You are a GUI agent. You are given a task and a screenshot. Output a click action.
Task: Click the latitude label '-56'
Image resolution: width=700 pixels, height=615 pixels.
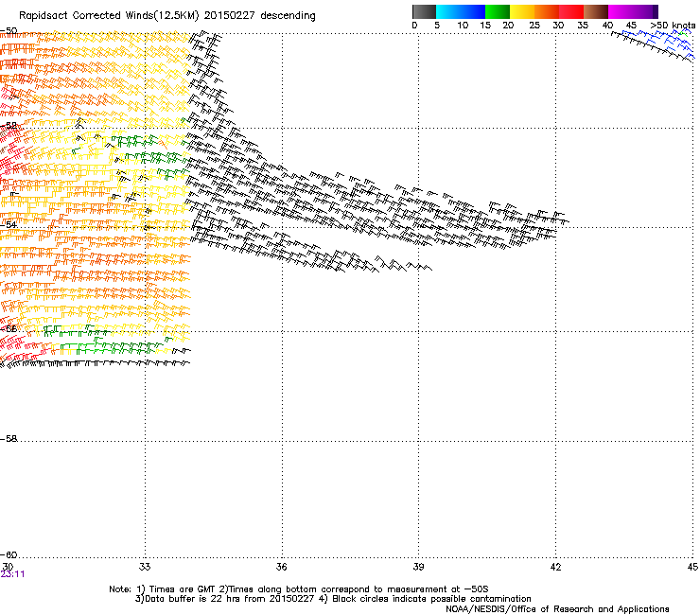pyautogui.click(x=9, y=329)
